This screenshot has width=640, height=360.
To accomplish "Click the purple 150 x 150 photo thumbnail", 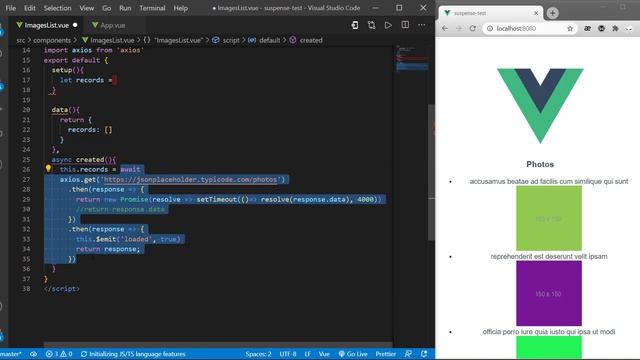I will pyautogui.click(x=549, y=293).
